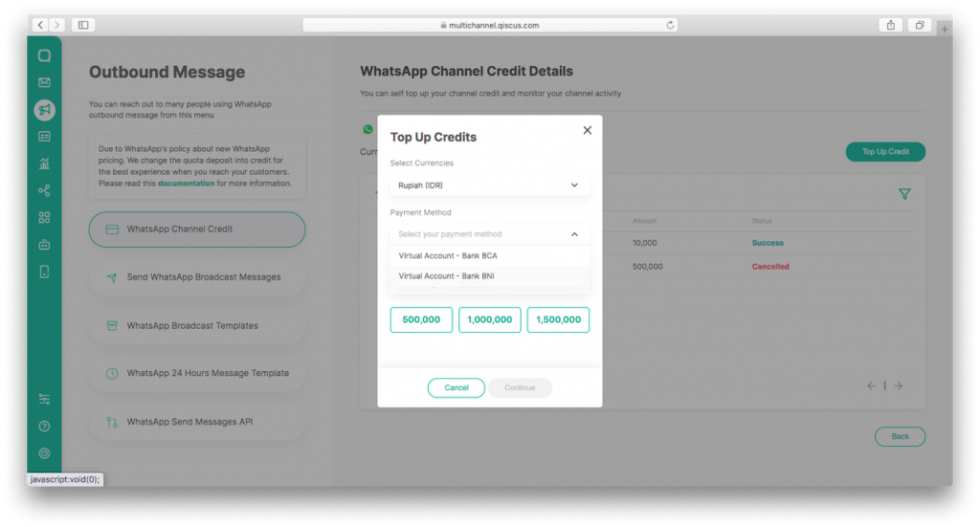The height and width of the screenshot is (527, 980).
Task: Click the Top Up Credit button
Action: click(885, 152)
